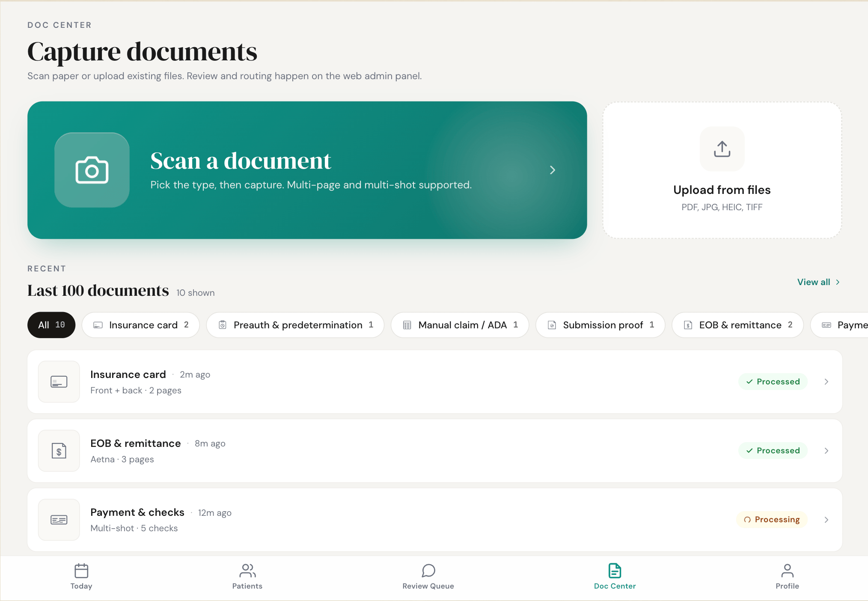Click the arrow beside View all
This screenshot has width=868, height=601.
[x=838, y=282]
